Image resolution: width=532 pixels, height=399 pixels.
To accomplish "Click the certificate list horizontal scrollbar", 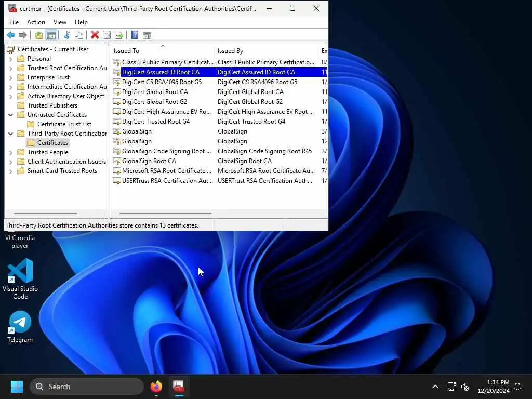I will (x=165, y=214).
